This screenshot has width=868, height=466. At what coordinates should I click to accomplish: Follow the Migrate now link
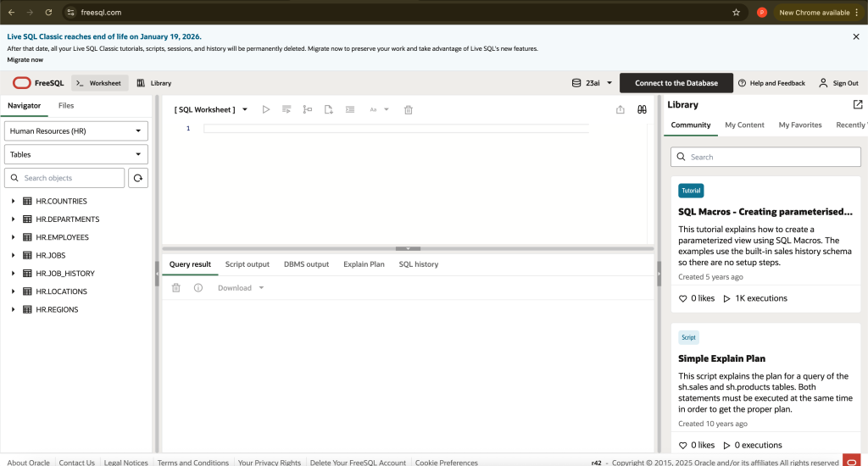tap(25, 60)
